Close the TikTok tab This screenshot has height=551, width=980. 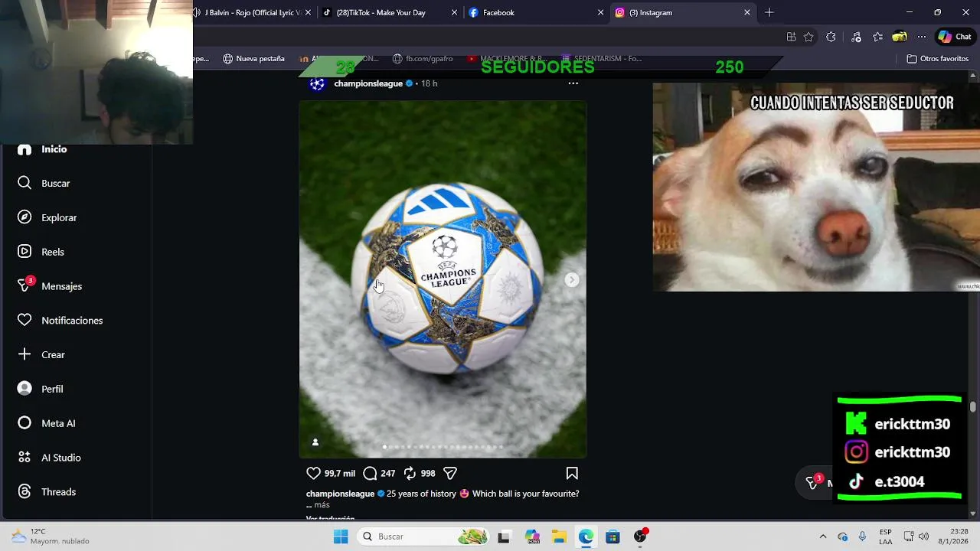tap(454, 12)
